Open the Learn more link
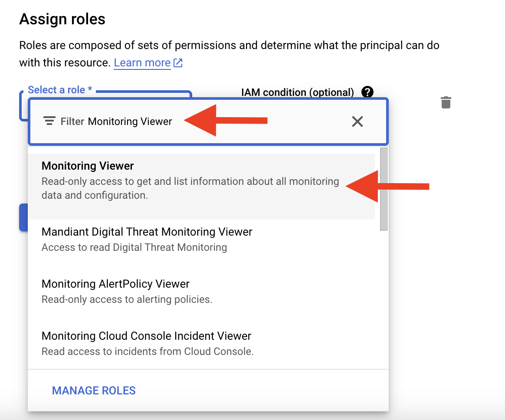 click(142, 62)
